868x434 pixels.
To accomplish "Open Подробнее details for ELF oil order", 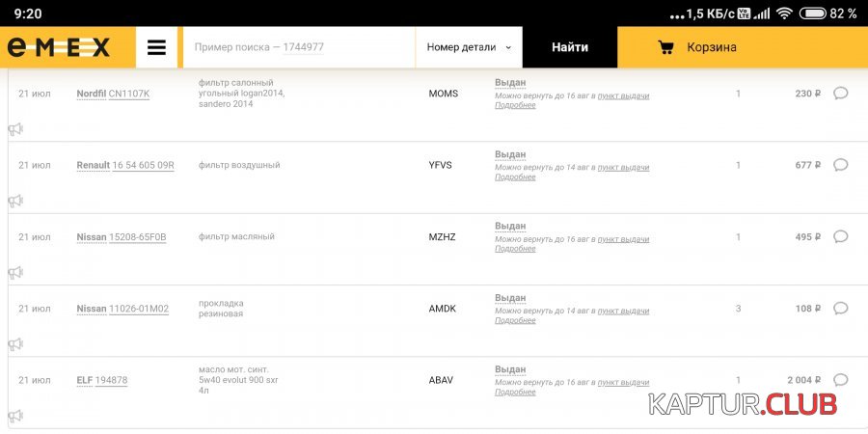I will [x=515, y=392].
